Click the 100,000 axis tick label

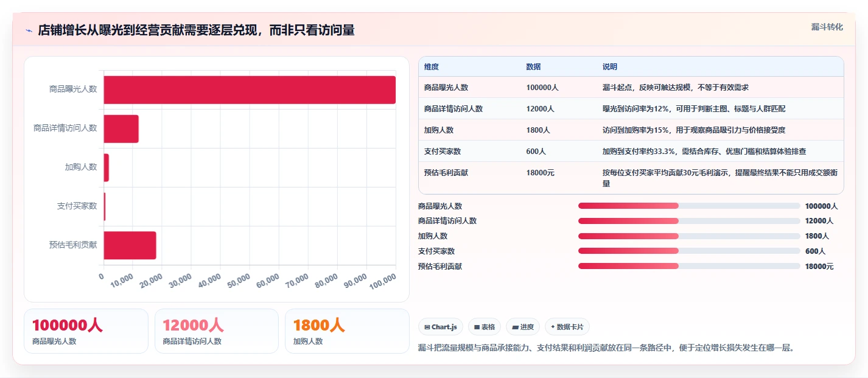click(382, 281)
